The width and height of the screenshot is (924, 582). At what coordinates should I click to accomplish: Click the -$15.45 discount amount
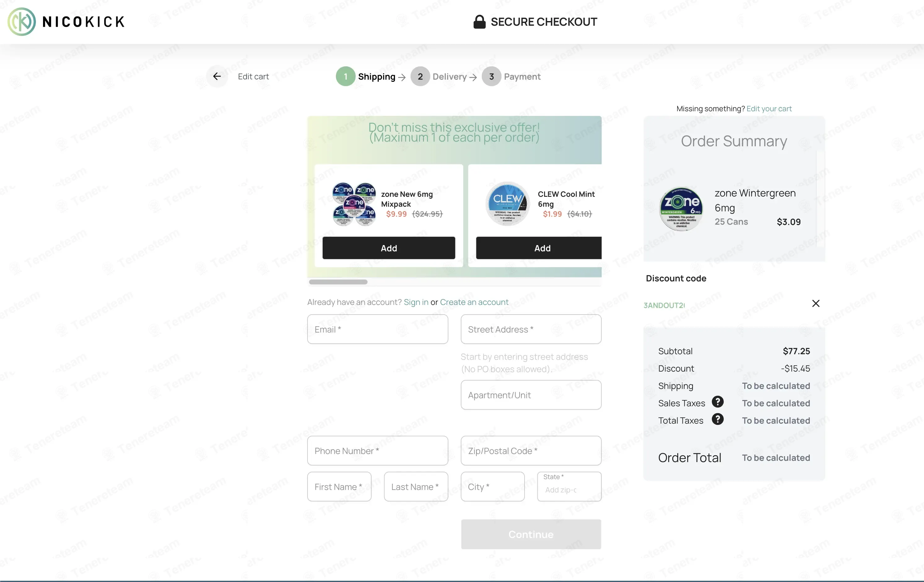(795, 368)
